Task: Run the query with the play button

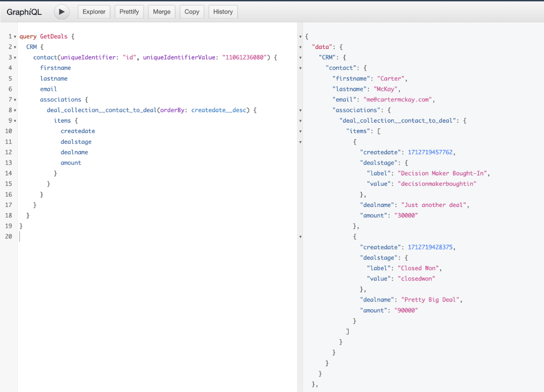Action: pos(62,12)
